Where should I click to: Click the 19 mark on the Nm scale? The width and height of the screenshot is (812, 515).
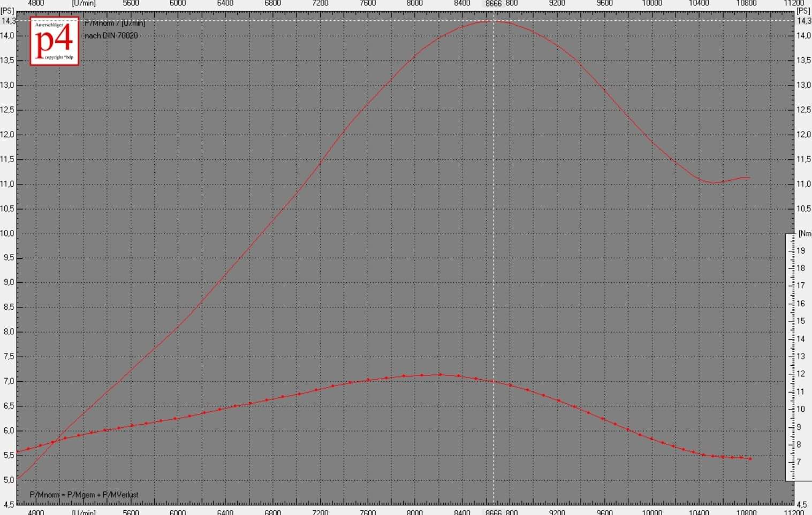pyautogui.click(x=801, y=250)
